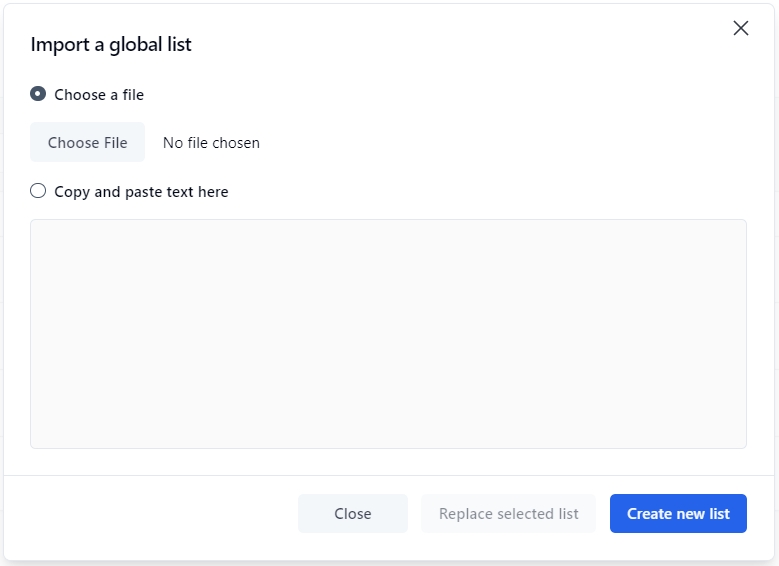Switch to the paste-text import option

coord(38,191)
